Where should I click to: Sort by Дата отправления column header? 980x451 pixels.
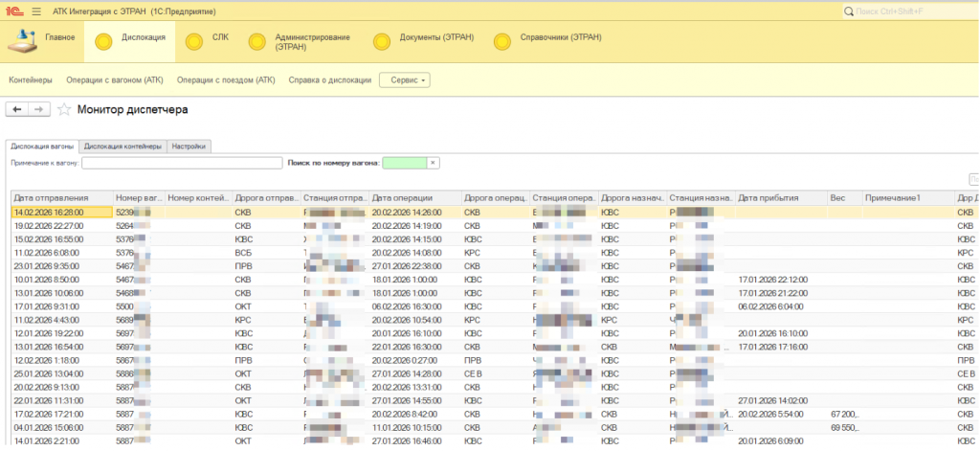(x=62, y=197)
